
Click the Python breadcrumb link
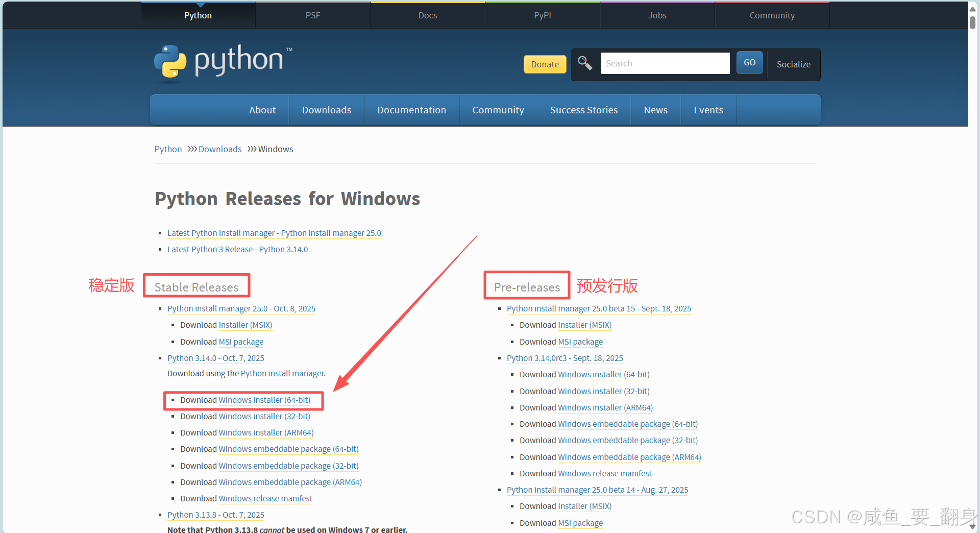(x=168, y=149)
